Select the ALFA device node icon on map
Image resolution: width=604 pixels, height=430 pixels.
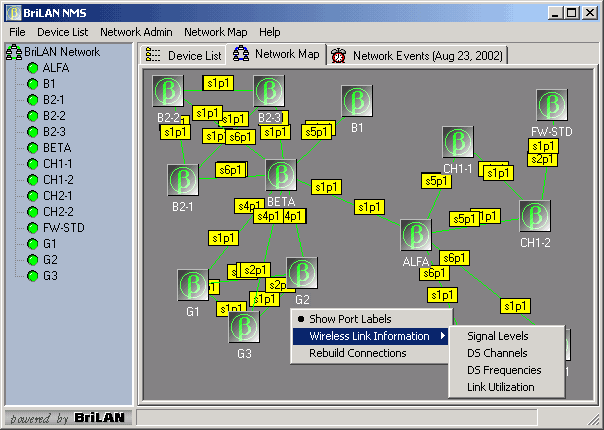(416, 235)
